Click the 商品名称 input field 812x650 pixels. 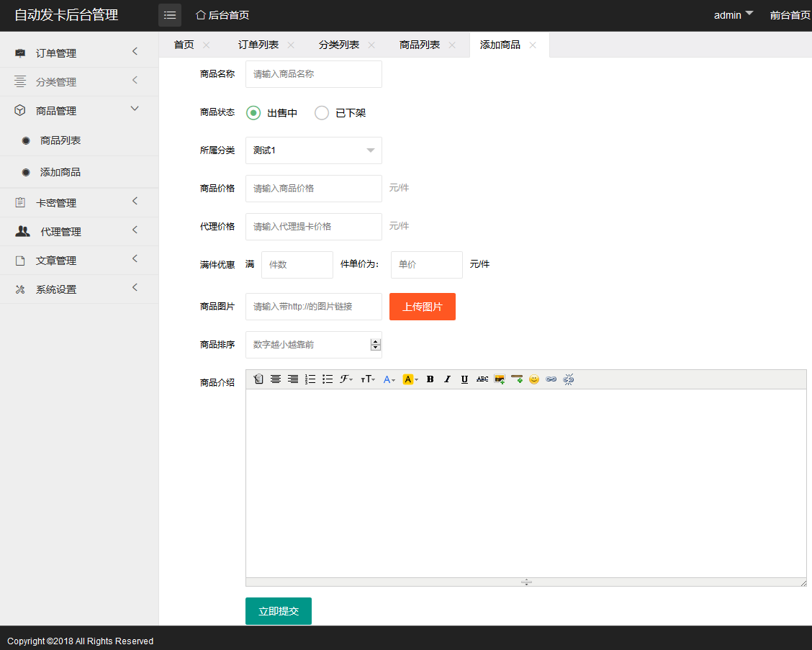click(313, 74)
